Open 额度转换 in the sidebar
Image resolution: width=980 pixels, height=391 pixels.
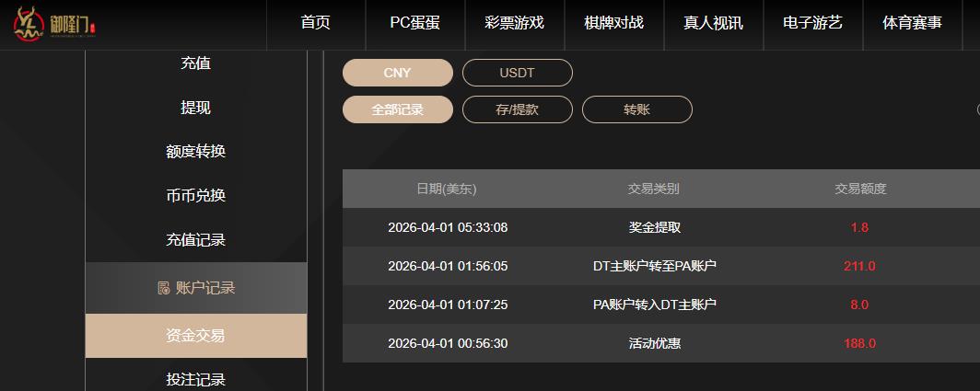click(195, 151)
